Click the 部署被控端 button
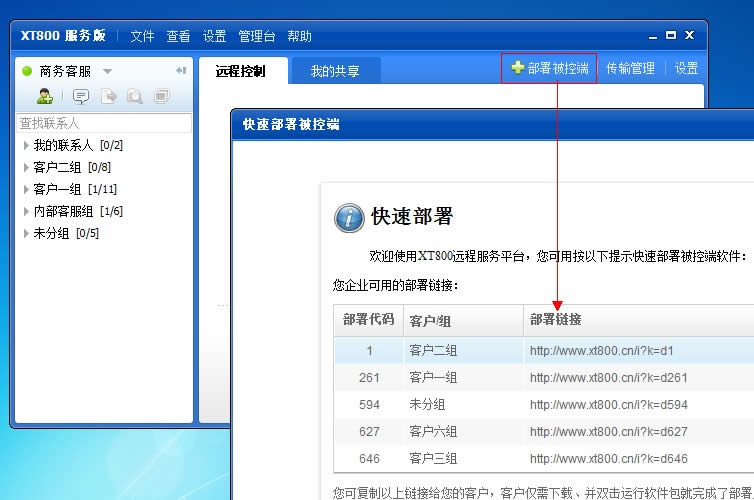 coord(549,68)
